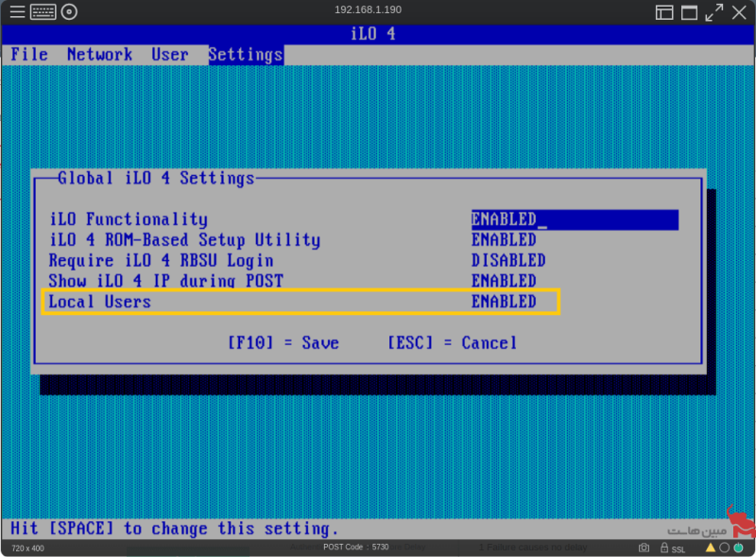The image size is (756, 557).
Task: Click the empty circle status indicator
Action: tap(724, 548)
